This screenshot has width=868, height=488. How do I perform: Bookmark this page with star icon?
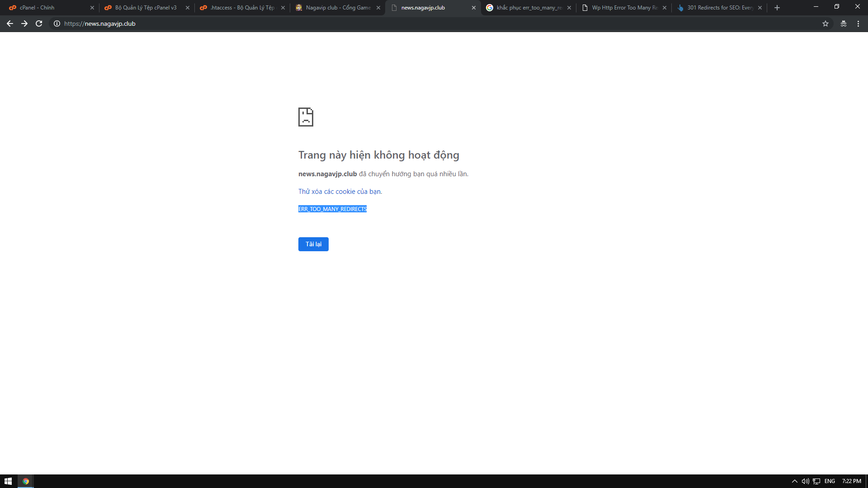click(826, 23)
